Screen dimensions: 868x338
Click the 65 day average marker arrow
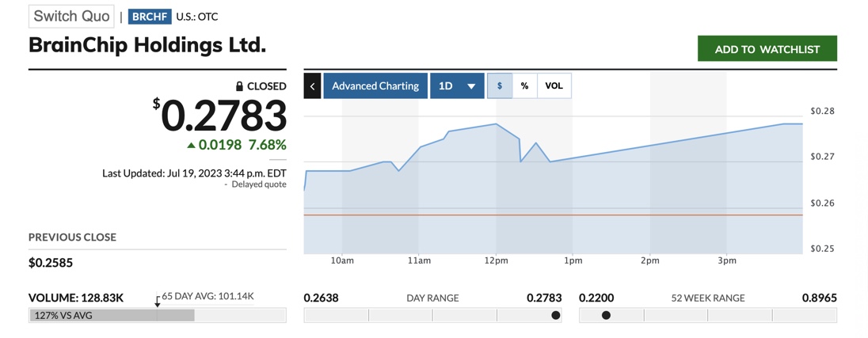[158, 302]
